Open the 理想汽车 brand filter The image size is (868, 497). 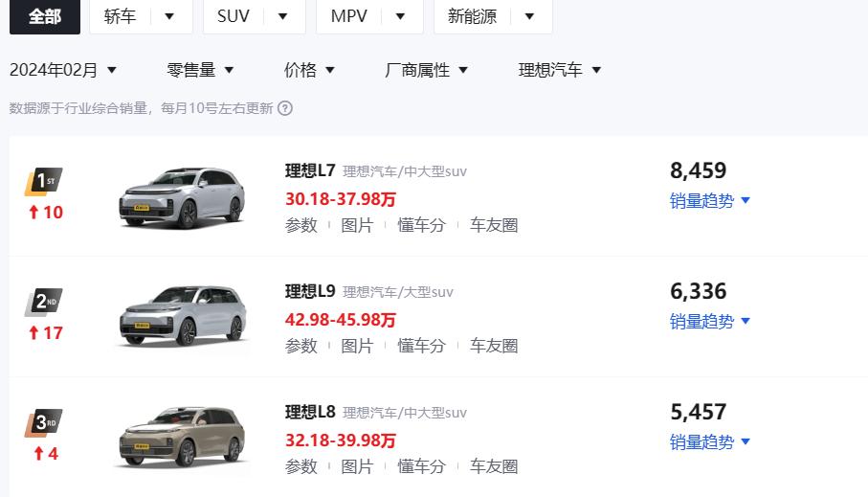point(560,70)
